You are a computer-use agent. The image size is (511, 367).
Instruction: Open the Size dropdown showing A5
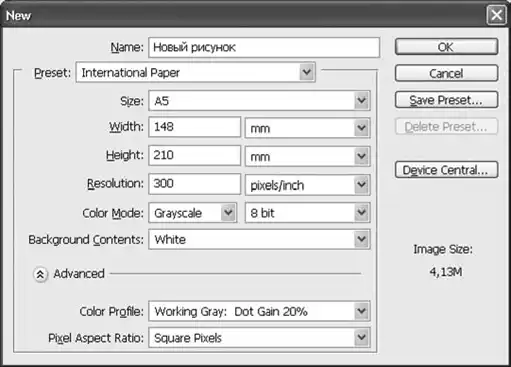tap(259, 101)
